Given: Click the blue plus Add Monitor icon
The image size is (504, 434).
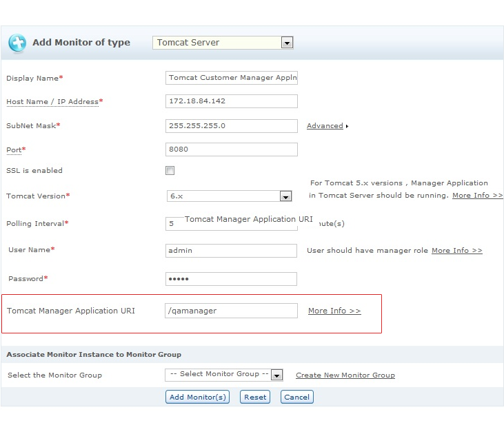Looking at the screenshot, I should [17, 43].
